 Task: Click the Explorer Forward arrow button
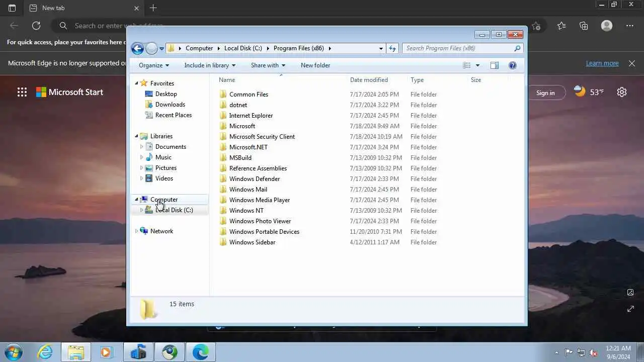pyautogui.click(x=151, y=48)
